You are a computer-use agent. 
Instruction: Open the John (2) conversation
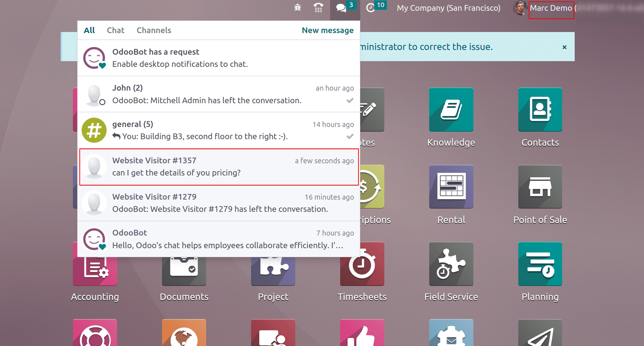point(219,94)
